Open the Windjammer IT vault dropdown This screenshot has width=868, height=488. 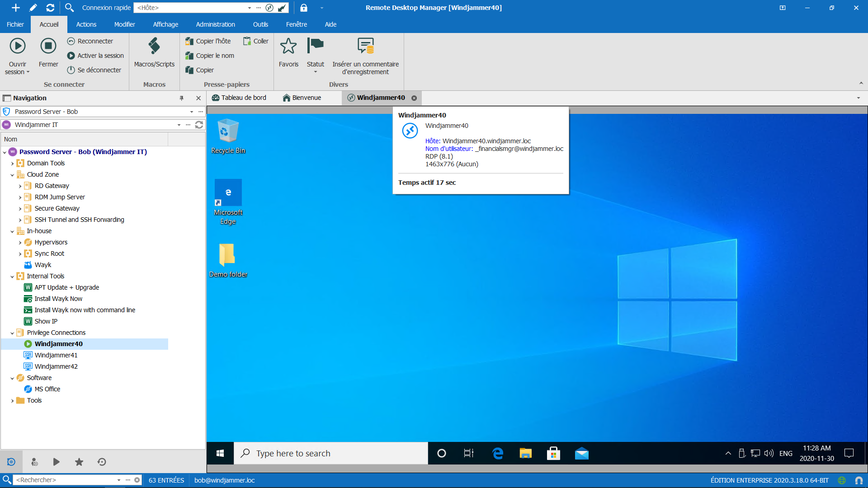(x=179, y=125)
